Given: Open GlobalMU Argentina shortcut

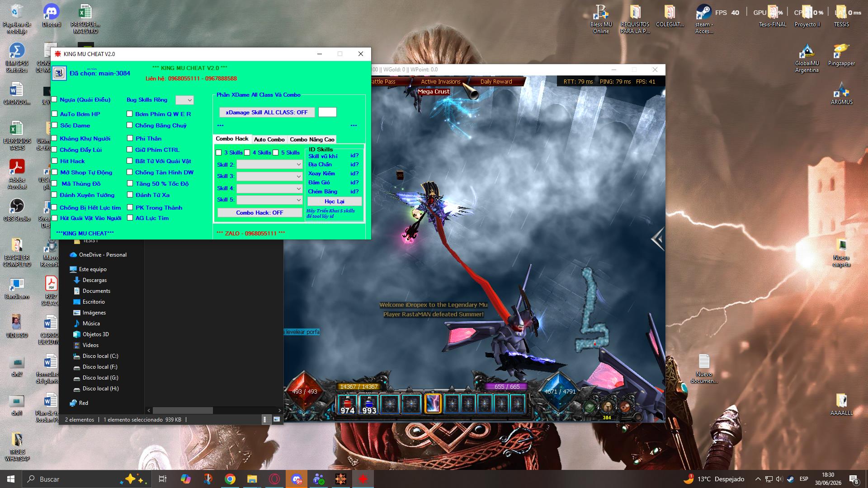Looking at the screenshot, I should pyautogui.click(x=807, y=58).
